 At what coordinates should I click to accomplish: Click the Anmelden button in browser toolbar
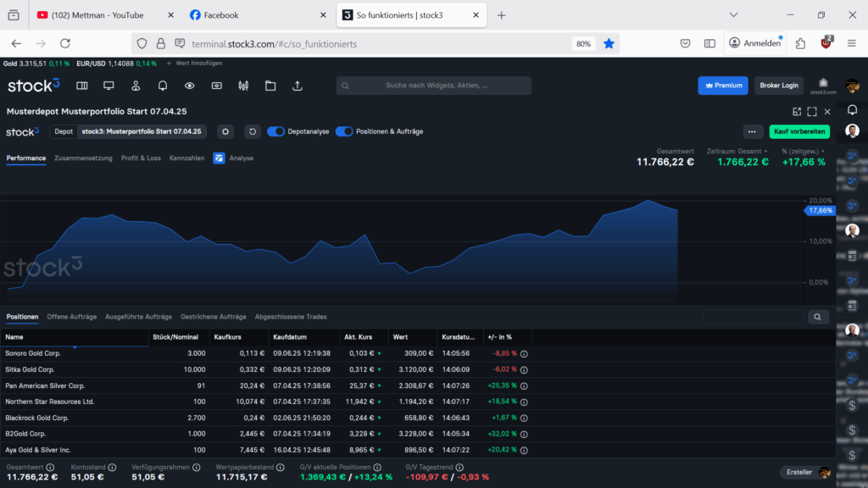755,43
